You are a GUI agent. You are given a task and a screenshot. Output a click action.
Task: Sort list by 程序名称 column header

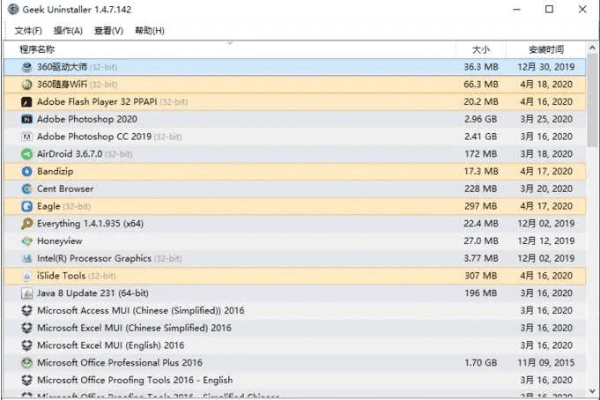[38, 49]
